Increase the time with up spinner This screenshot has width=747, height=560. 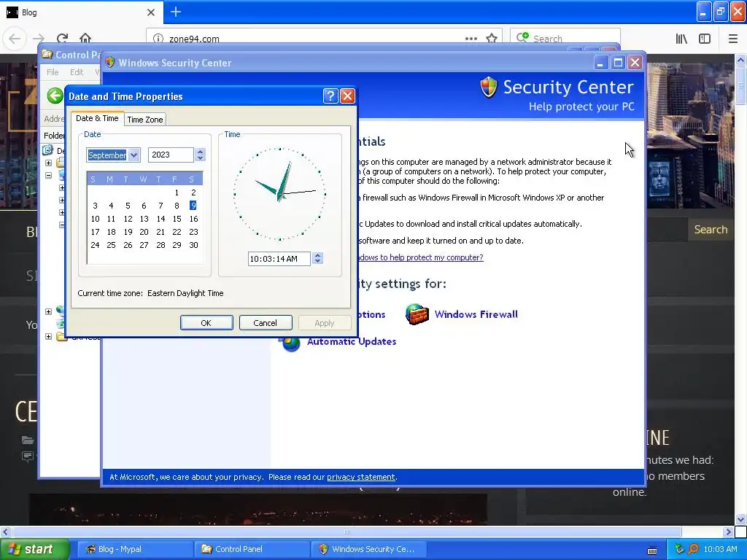(318, 255)
